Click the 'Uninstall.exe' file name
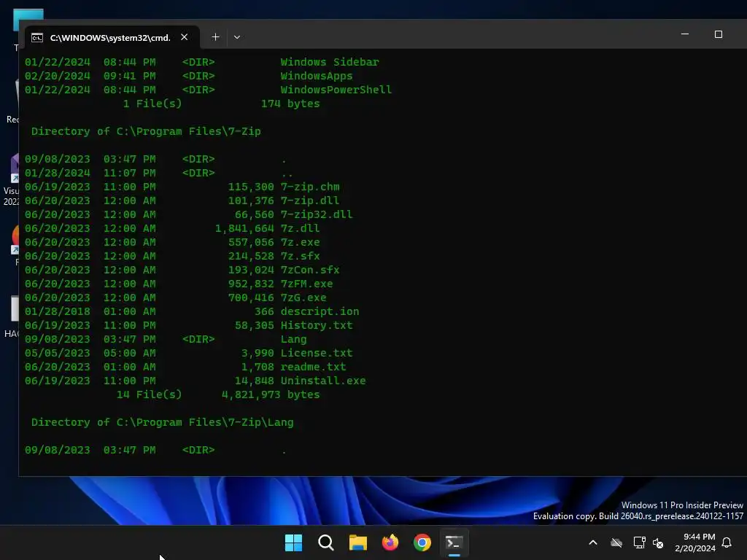The image size is (747, 560). tap(323, 381)
